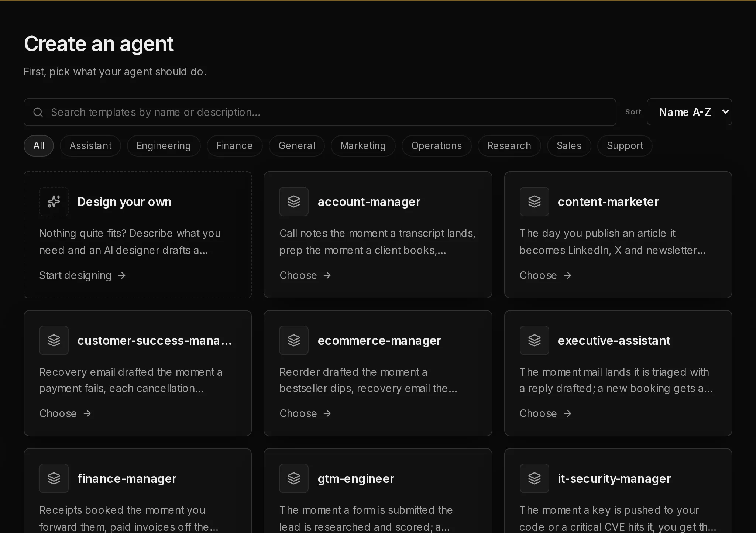
Task: Click the Choose arrow on ecommerce-manager card
Action: (327, 413)
